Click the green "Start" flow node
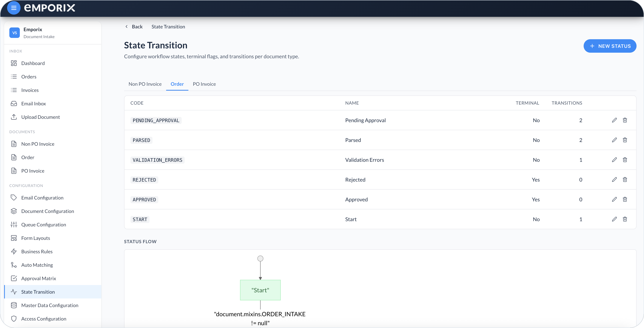Viewport: 644px width, 328px height. (260, 290)
